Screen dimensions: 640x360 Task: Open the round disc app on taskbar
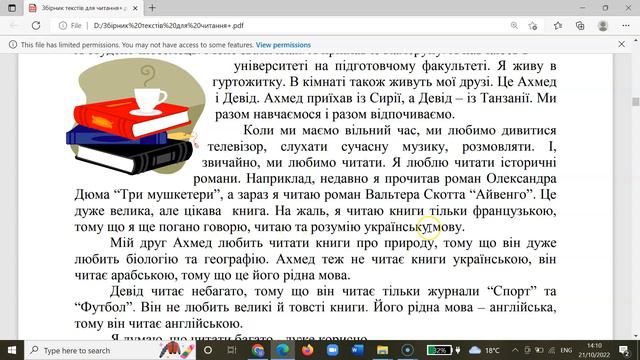407,350
